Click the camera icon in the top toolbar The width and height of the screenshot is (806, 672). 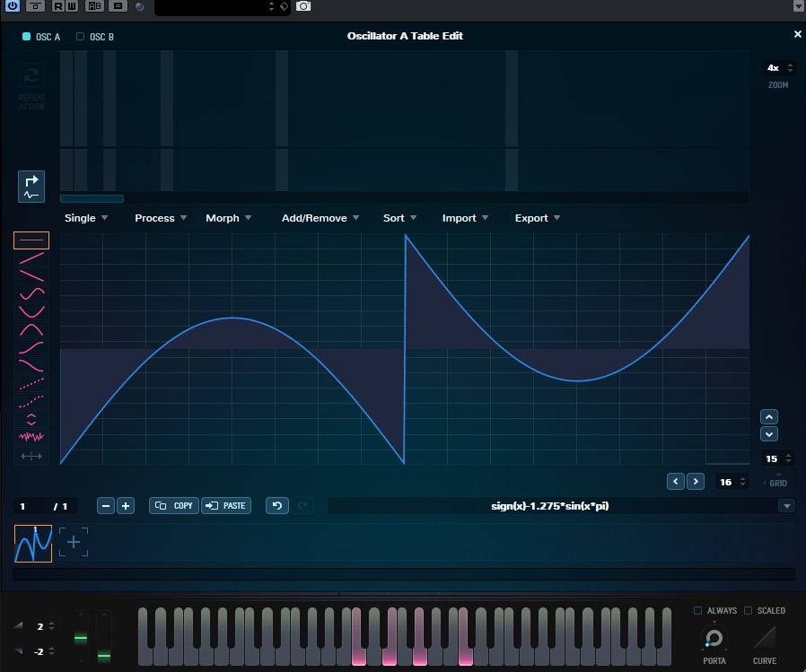coord(302,6)
